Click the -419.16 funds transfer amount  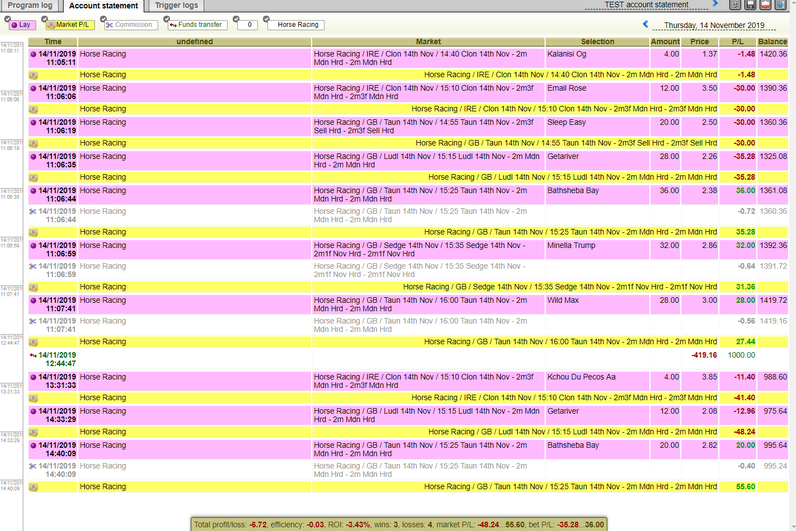704,355
